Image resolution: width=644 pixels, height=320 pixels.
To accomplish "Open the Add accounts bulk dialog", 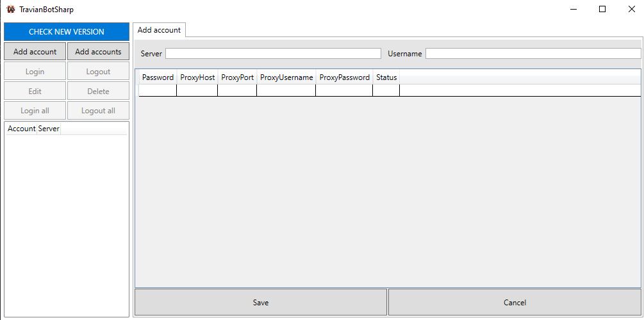I will coord(98,52).
